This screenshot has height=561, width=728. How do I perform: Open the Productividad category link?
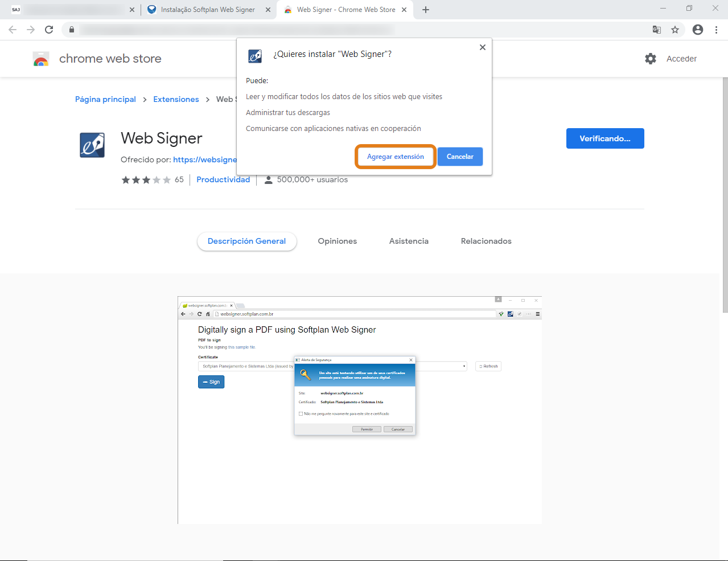(223, 179)
